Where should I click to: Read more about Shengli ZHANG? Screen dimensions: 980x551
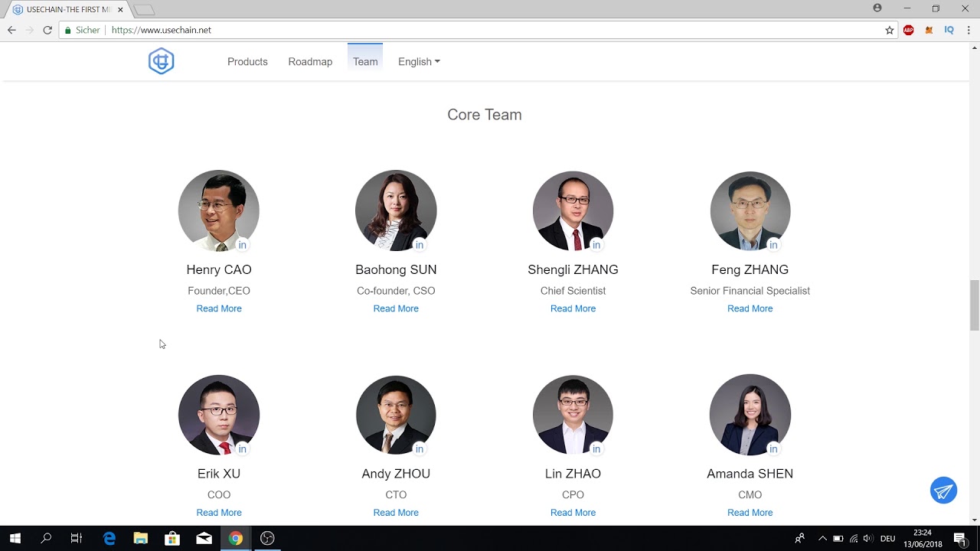(573, 308)
